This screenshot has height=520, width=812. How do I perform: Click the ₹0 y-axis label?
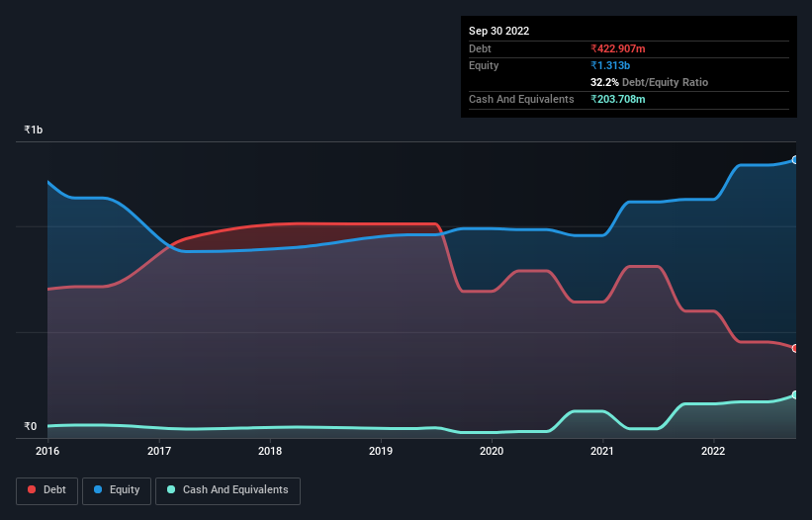31,426
